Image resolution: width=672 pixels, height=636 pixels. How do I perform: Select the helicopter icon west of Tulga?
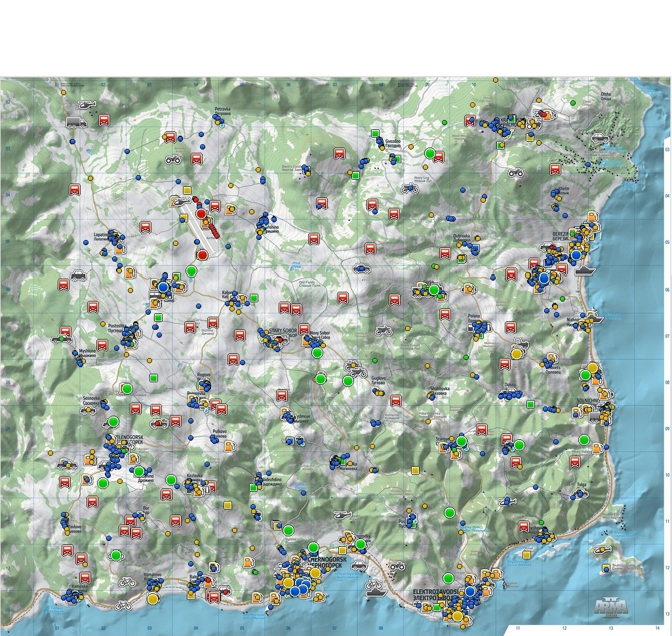pos(507,500)
